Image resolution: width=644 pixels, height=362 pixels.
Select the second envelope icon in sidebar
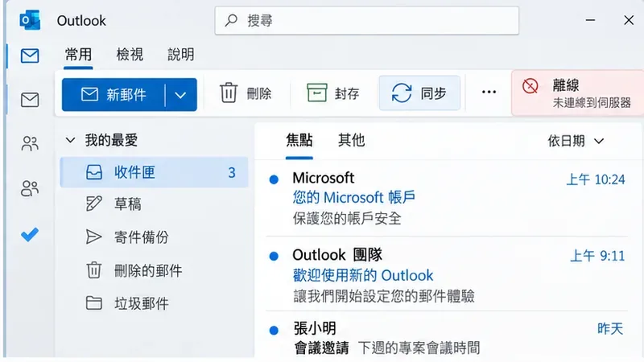click(x=30, y=100)
